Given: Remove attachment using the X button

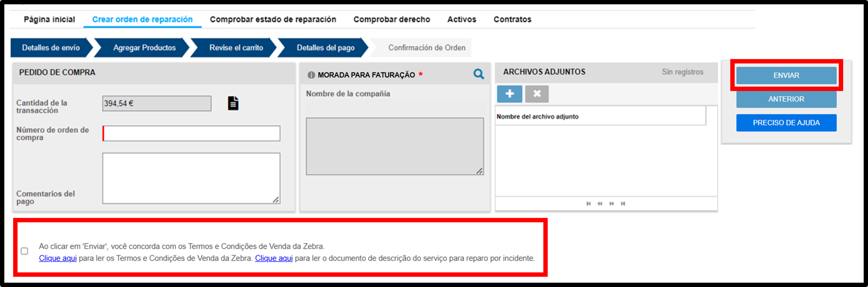Looking at the screenshot, I should click(537, 94).
